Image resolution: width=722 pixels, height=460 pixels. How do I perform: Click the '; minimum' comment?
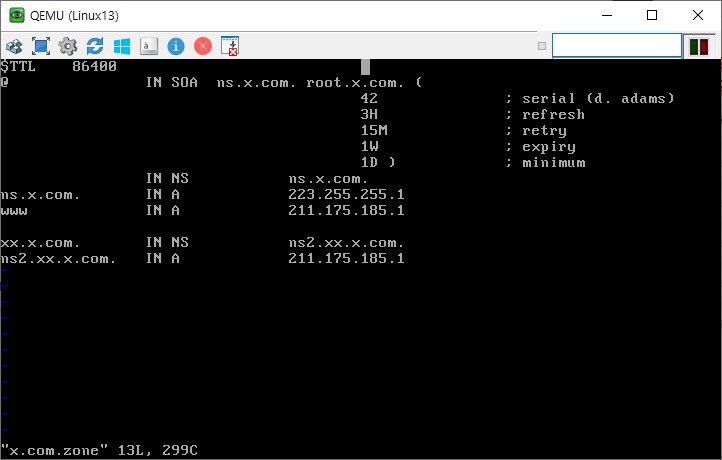(545, 163)
